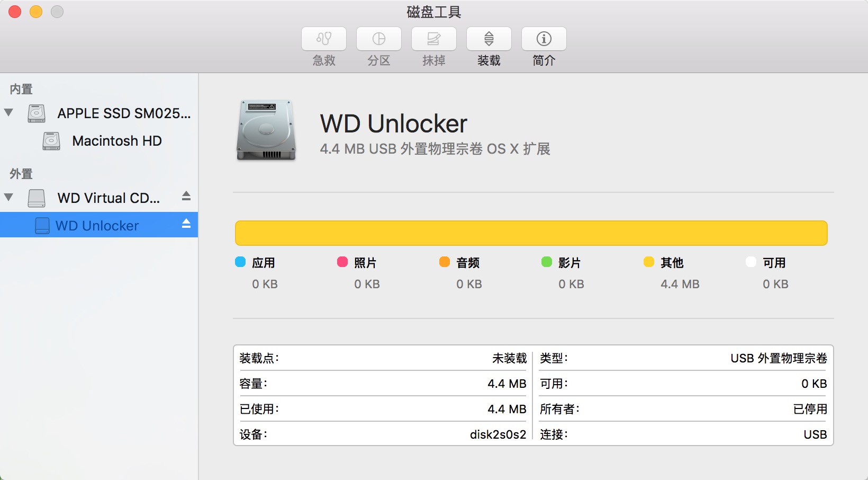Eject the WD Virtual CD drive

[x=186, y=196]
